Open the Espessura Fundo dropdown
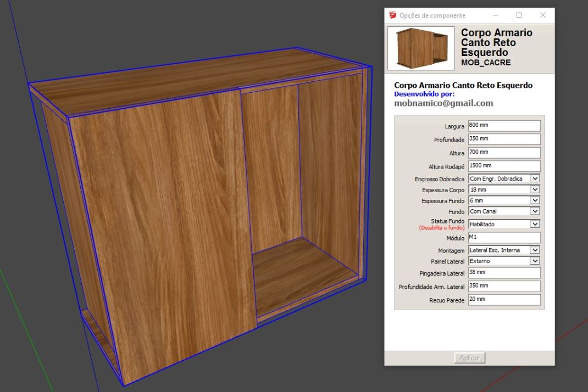The width and height of the screenshot is (588, 392). pyautogui.click(x=504, y=200)
